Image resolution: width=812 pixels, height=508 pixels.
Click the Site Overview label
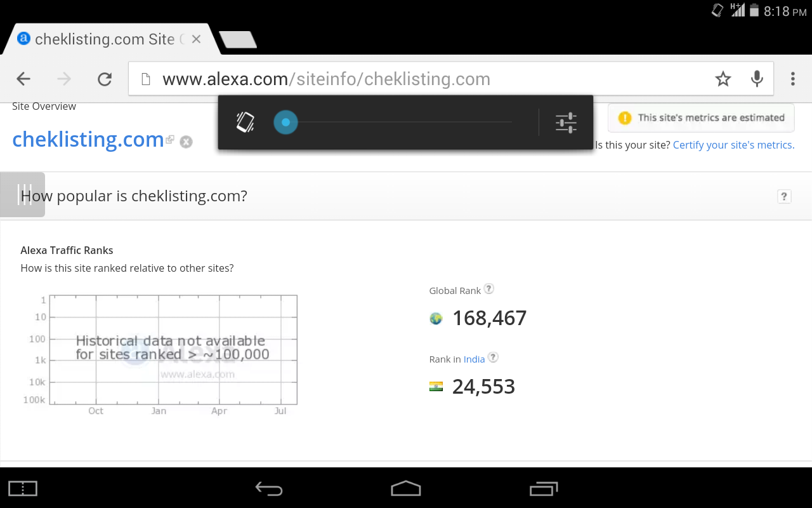[44, 106]
